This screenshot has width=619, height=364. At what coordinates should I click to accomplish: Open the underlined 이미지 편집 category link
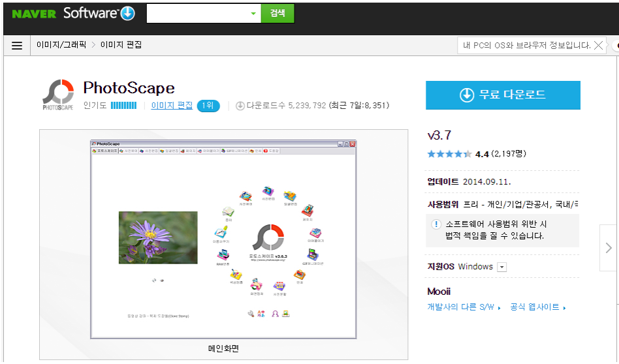(x=172, y=105)
